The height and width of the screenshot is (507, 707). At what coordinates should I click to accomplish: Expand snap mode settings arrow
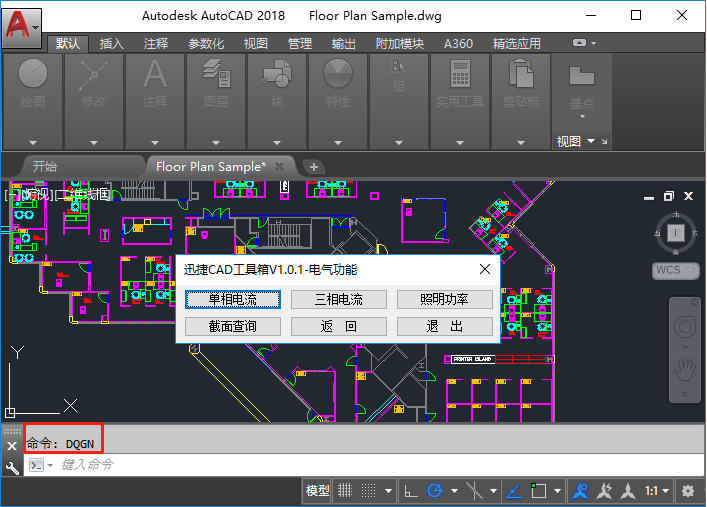click(x=388, y=491)
